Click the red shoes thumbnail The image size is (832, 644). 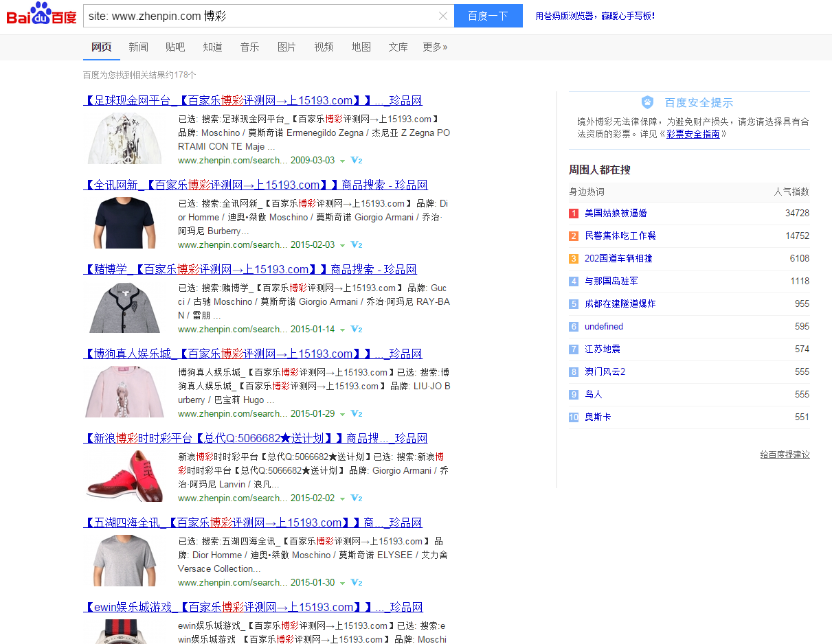(124, 476)
